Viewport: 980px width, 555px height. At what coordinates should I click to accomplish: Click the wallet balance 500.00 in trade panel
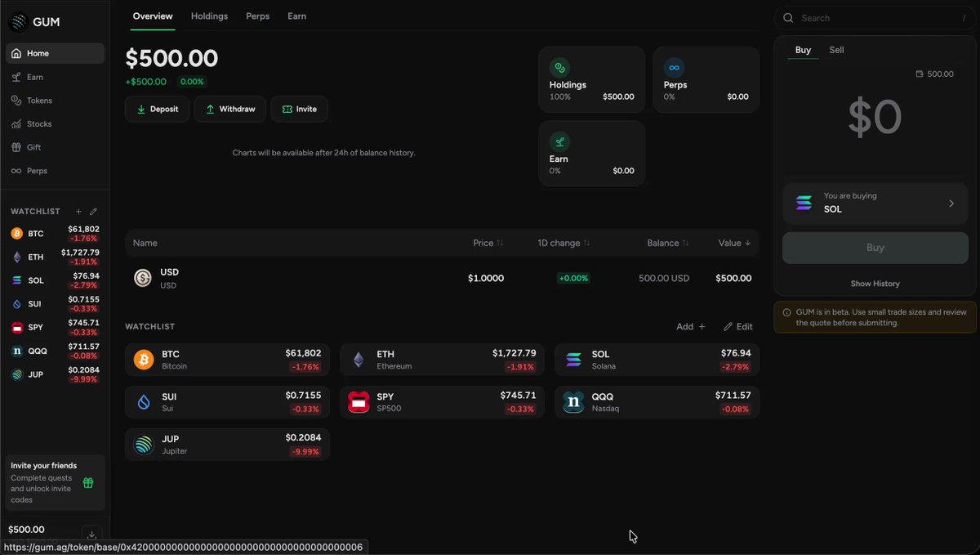coord(935,74)
